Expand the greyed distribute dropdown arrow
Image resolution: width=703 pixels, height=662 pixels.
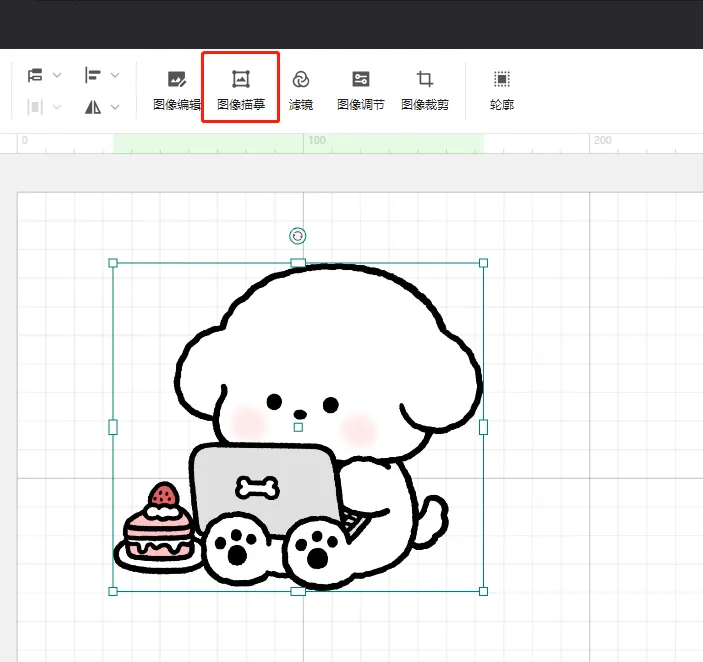pos(57,106)
